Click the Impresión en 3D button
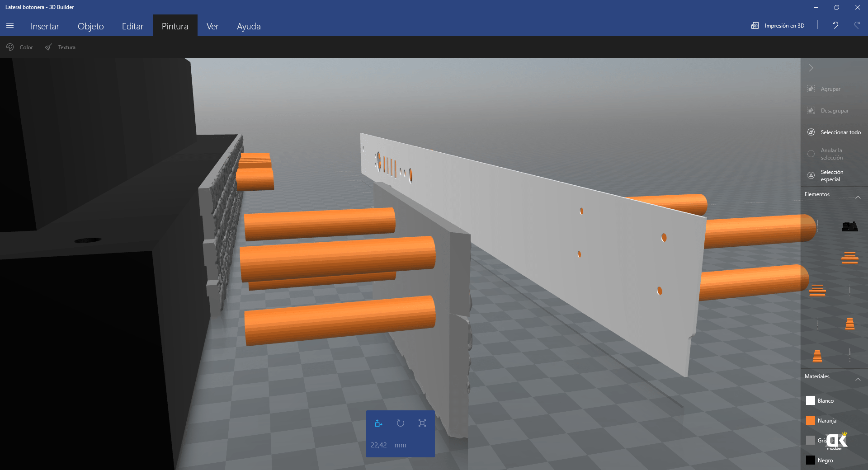 coord(778,26)
